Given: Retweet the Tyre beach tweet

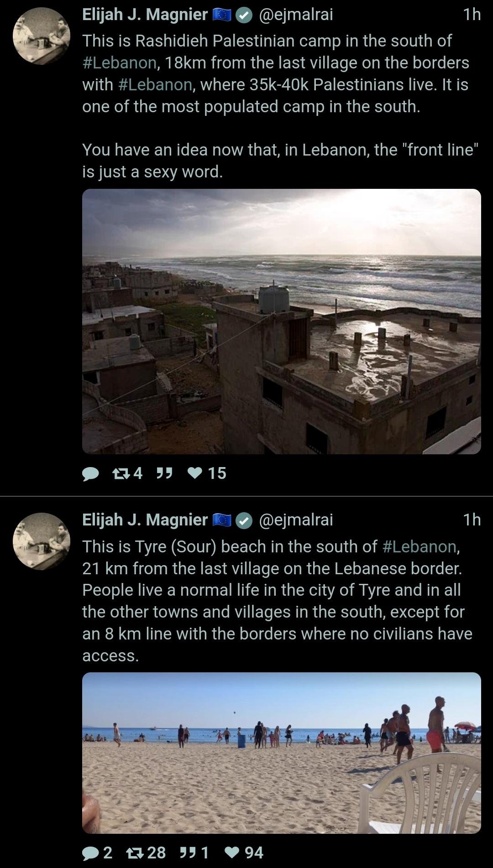Looking at the screenshot, I should [146, 852].
